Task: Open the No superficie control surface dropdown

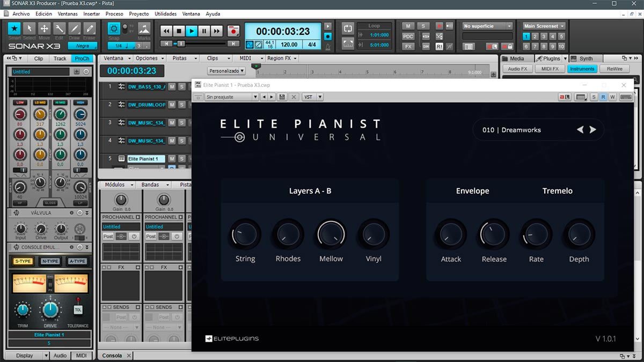Action: 488,26
